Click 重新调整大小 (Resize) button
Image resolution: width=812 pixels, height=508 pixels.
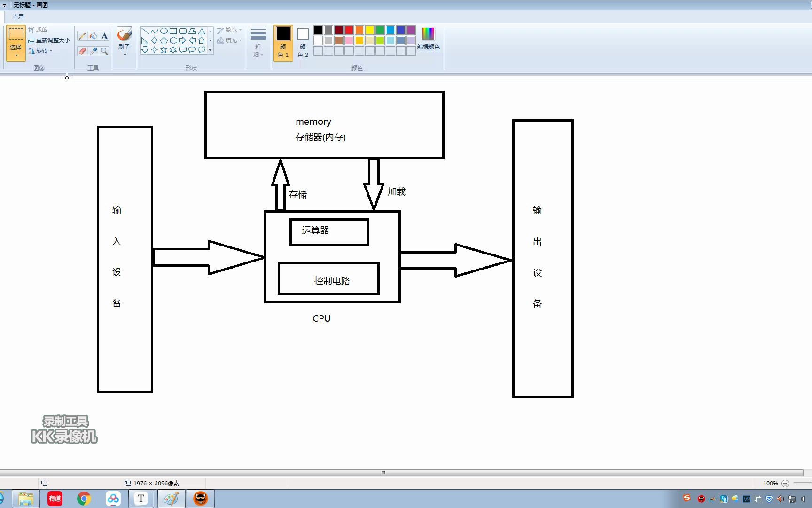tap(49, 40)
